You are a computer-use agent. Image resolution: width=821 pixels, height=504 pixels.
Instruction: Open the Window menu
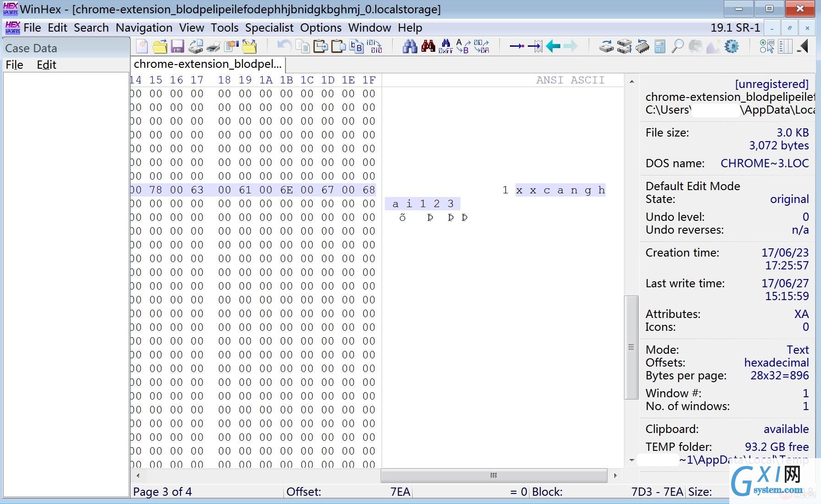[x=369, y=28]
